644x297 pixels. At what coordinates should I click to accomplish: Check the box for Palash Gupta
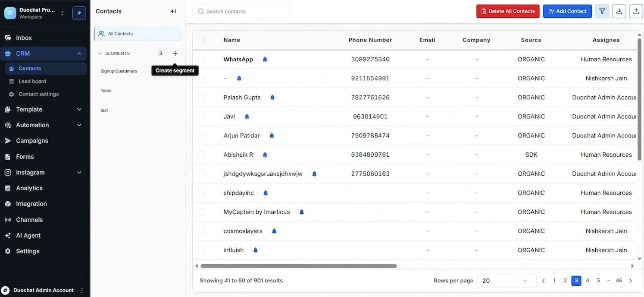(201, 98)
